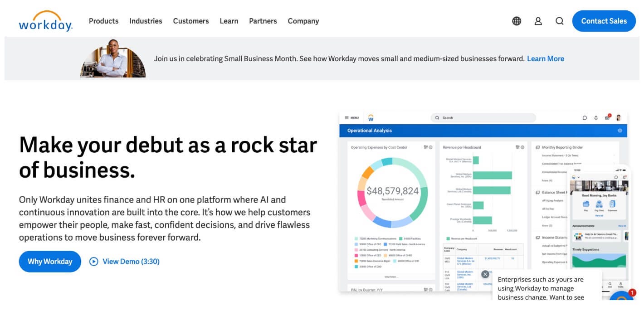Click the Why Workday button
The width and height of the screenshot is (644, 311).
click(50, 262)
